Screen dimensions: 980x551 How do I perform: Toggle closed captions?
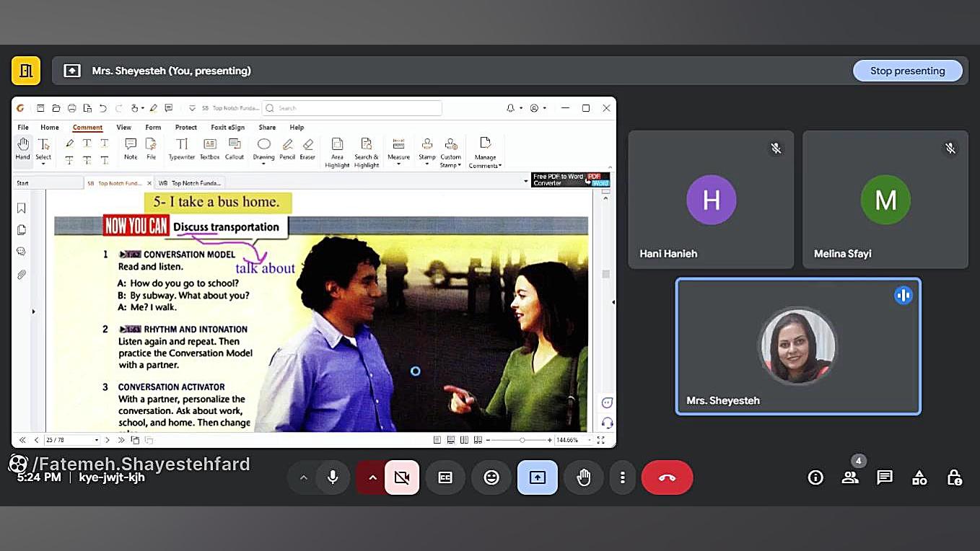445,477
